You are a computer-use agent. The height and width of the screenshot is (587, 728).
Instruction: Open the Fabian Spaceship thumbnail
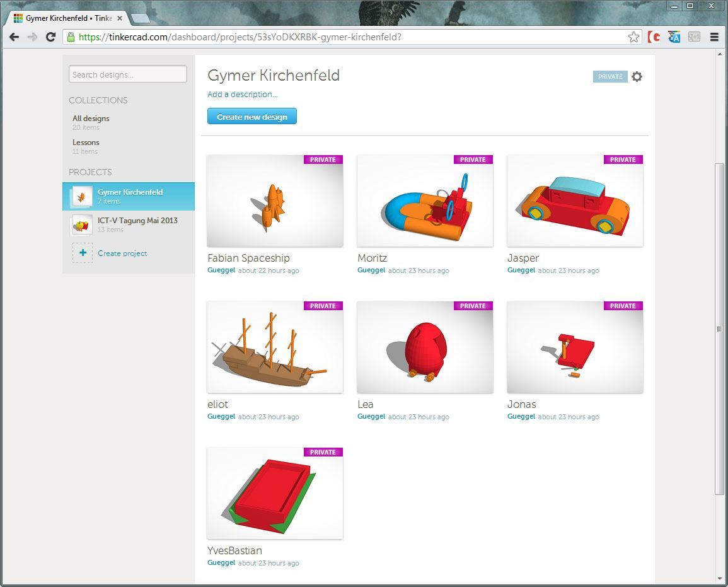pyautogui.click(x=275, y=201)
